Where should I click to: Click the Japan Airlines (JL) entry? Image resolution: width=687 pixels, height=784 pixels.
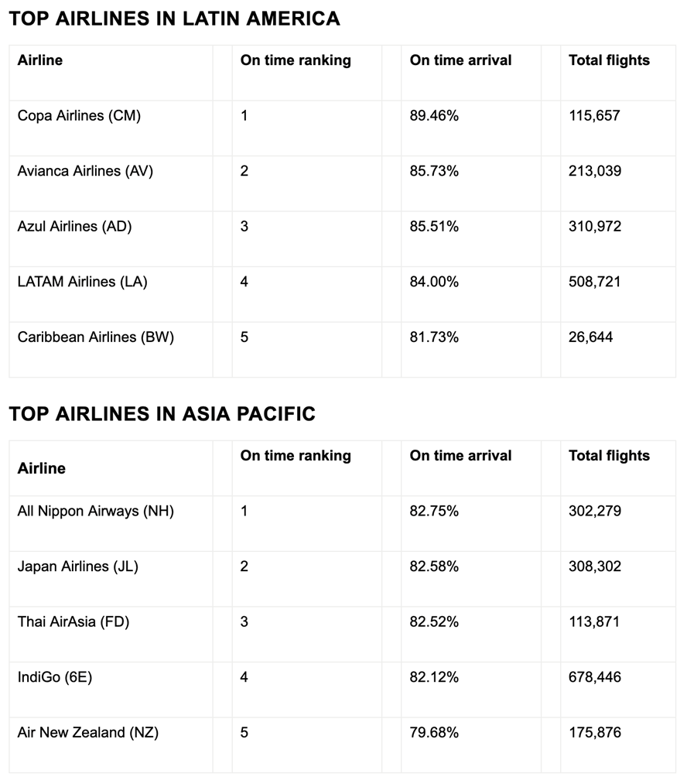click(77, 567)
